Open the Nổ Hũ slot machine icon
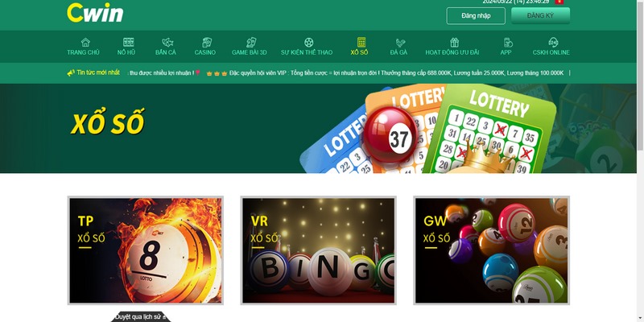The image size is (644, 322). [128, 42]
